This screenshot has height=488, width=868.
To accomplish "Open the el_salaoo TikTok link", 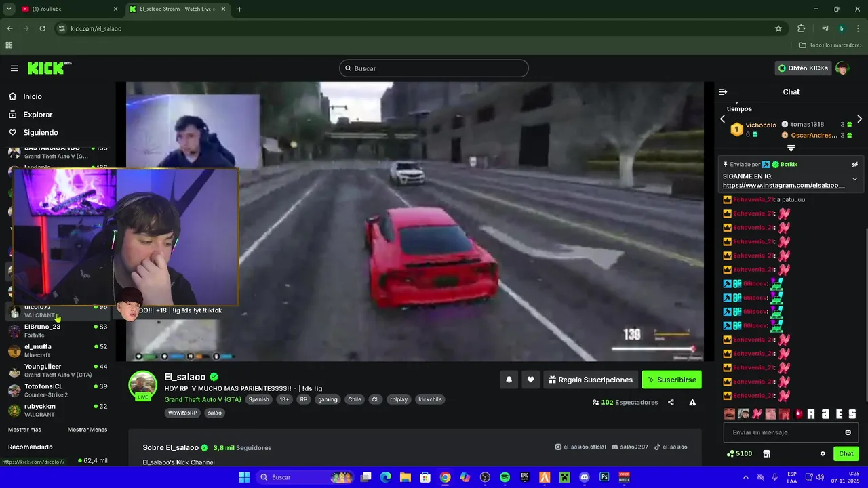I will pos(670,447).
